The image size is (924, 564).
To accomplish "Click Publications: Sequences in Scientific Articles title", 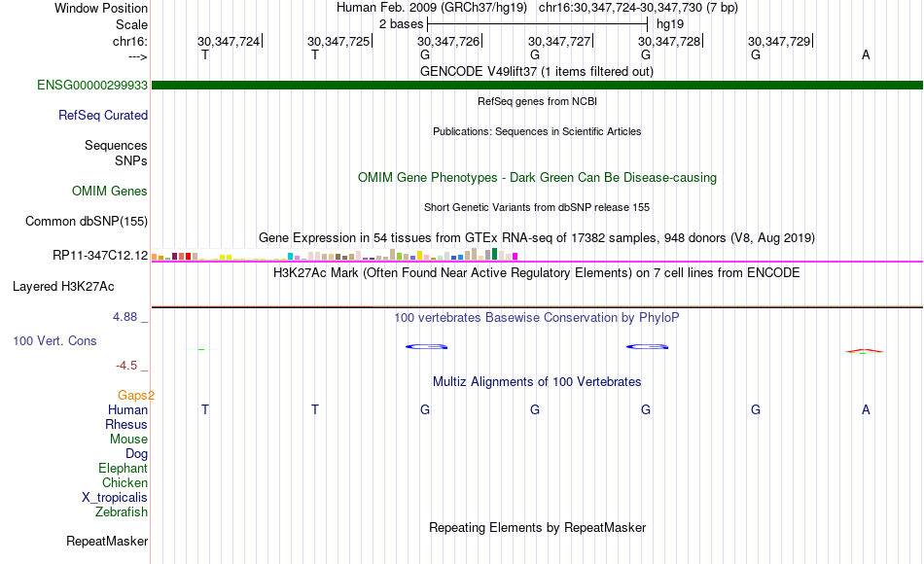I will 537,131.
